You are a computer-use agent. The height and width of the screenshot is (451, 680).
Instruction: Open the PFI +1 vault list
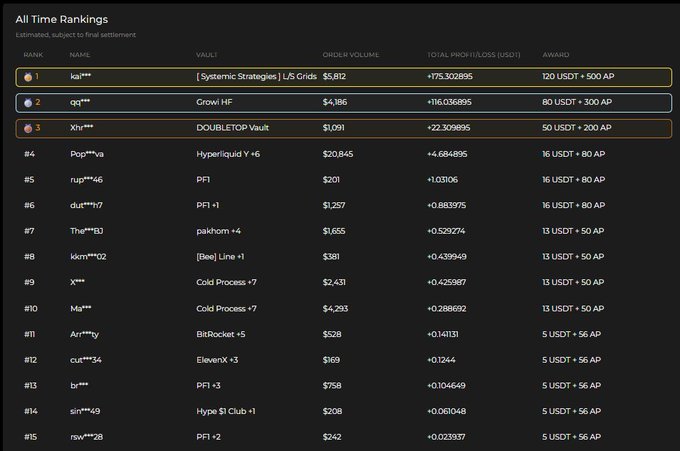click(x=208, y=205)
